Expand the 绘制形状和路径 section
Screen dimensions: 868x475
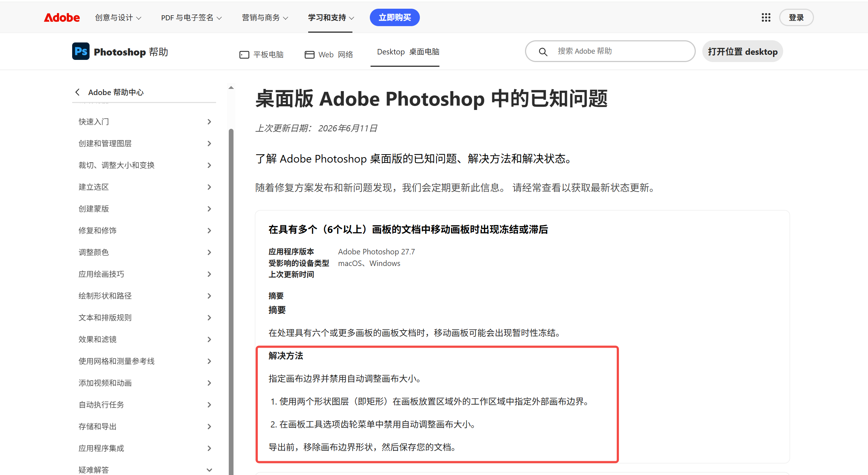click(144, 296)
